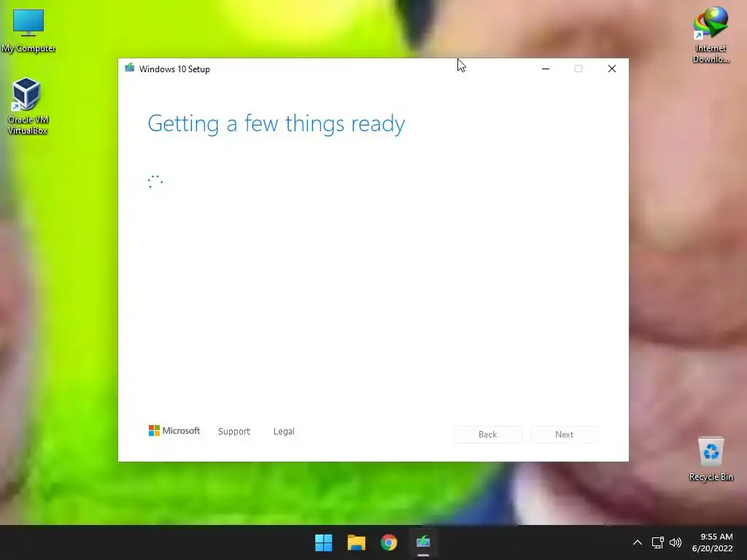Click the Back button in Setup

pyautogui.click(x=487, y=435)
